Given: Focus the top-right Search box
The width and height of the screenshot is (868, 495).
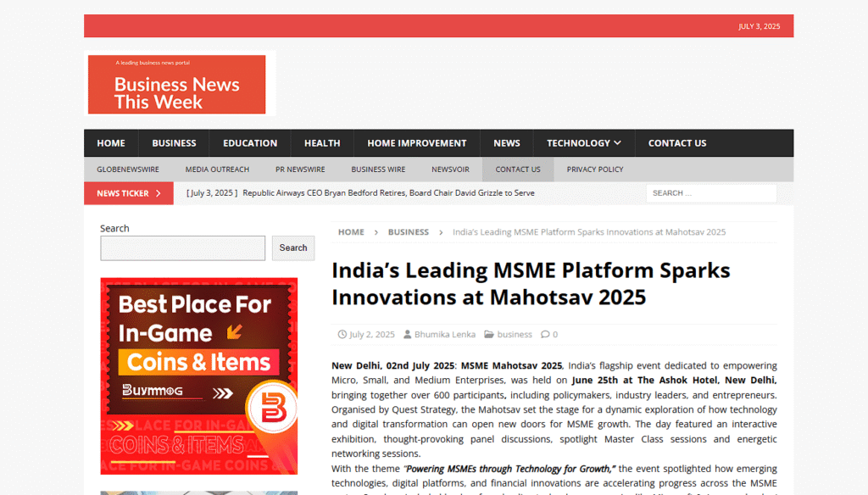Looking at the screenshot, I should pyautogui.click(x=710, y=193).
